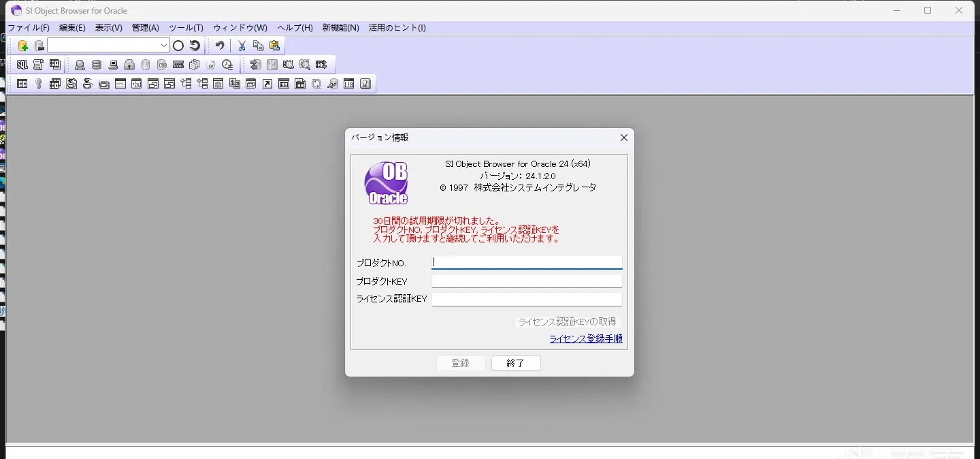980x459 pixels.
Task: Open the ライセンス登録手順 link
Action: point(586,338)
